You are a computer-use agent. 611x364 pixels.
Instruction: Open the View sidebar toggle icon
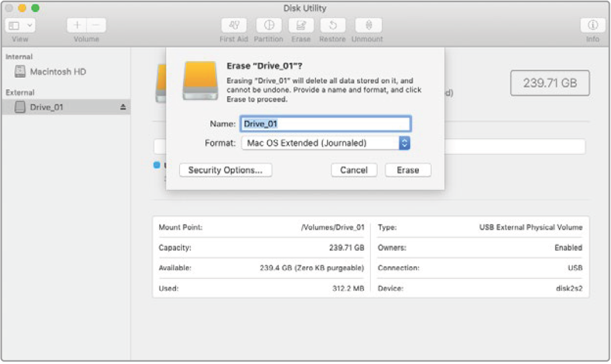pos(14,26)
